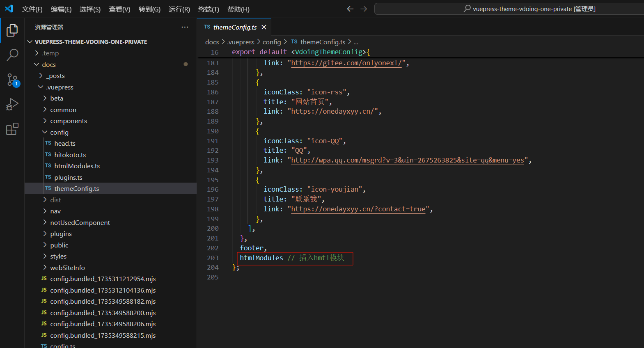The image size is (644, 348).
Task: Click the https://onedayxyy.cn/ link on line 188
Action: point(332,111)
